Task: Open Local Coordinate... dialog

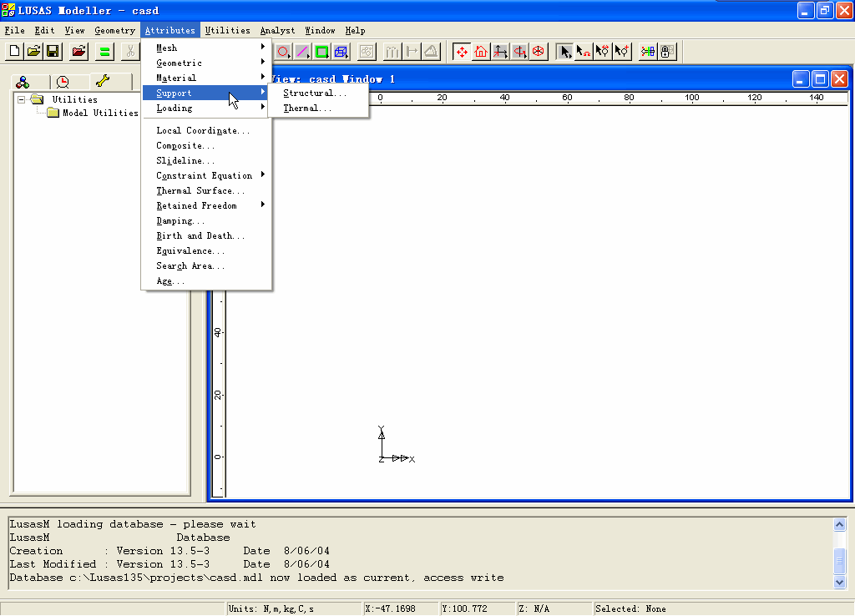Action: point(206,130)
